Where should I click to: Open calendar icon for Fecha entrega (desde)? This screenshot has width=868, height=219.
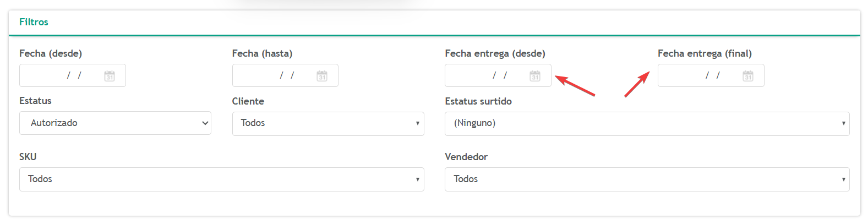coord(535,76)
